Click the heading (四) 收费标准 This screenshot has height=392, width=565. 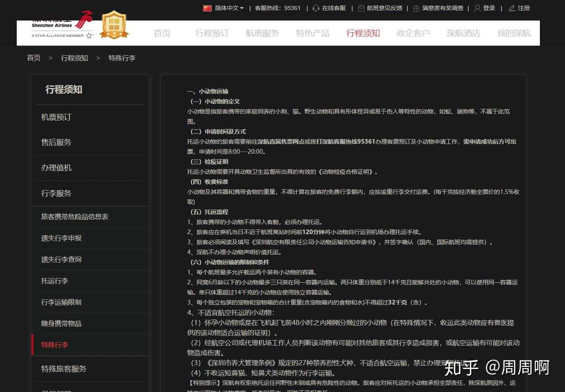[208, 182]
